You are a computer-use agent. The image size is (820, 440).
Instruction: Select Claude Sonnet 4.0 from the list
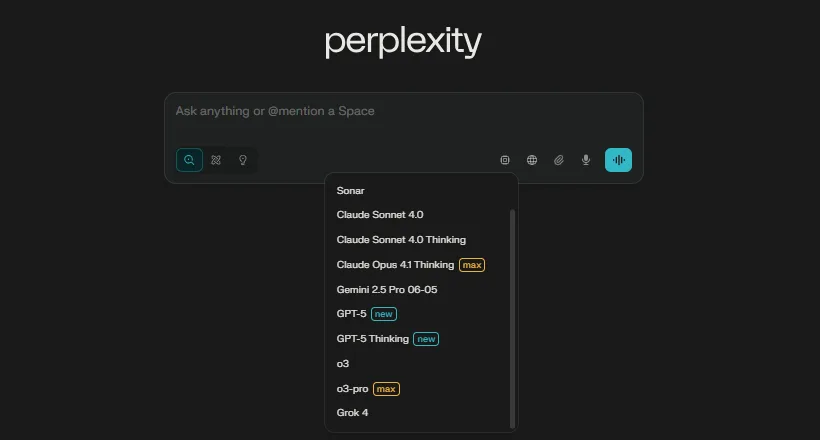coord(380,215)
